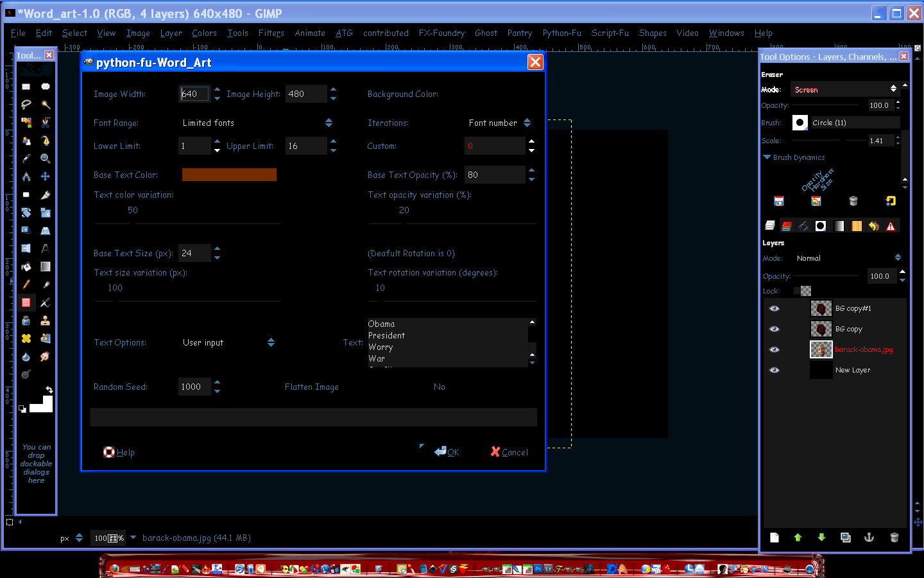Image resolution: width=924 pixels, height=578 pixels.
Task: Click the Text opacity variation slider
Action: click(x=452, y=223)
